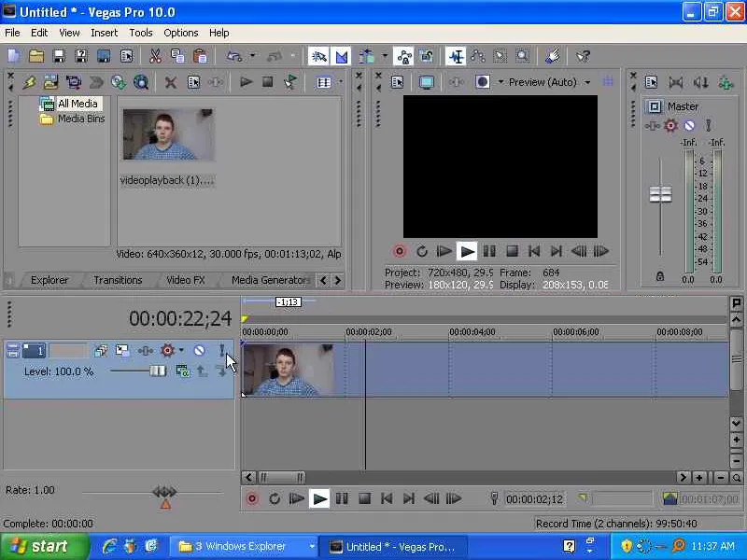The image size is (747, 560).
Task: Open the File menu
Action: [x=12, y=33]
